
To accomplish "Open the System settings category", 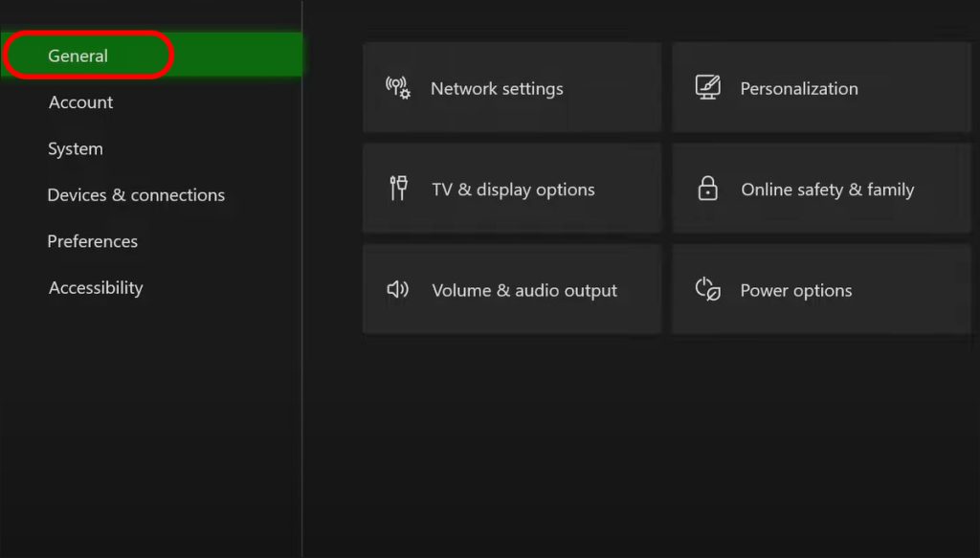I will pos(75,148).
